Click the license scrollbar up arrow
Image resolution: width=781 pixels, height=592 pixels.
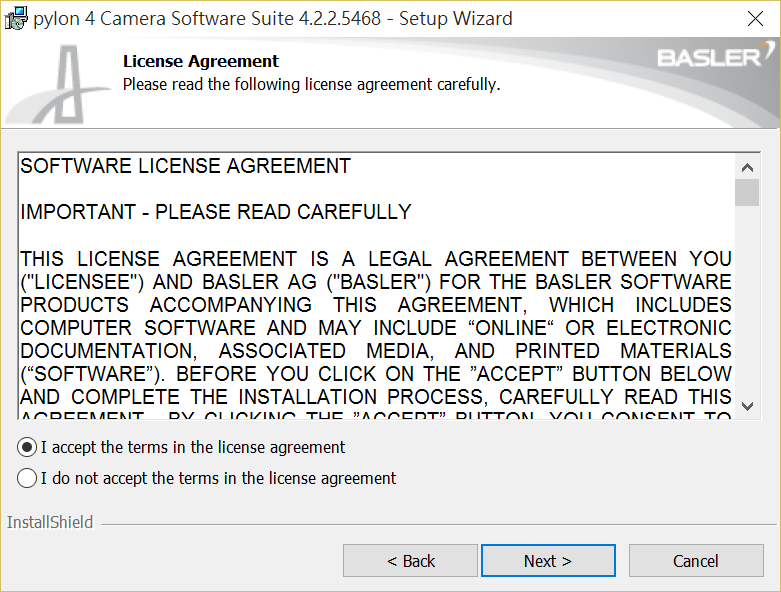point(747,168)
